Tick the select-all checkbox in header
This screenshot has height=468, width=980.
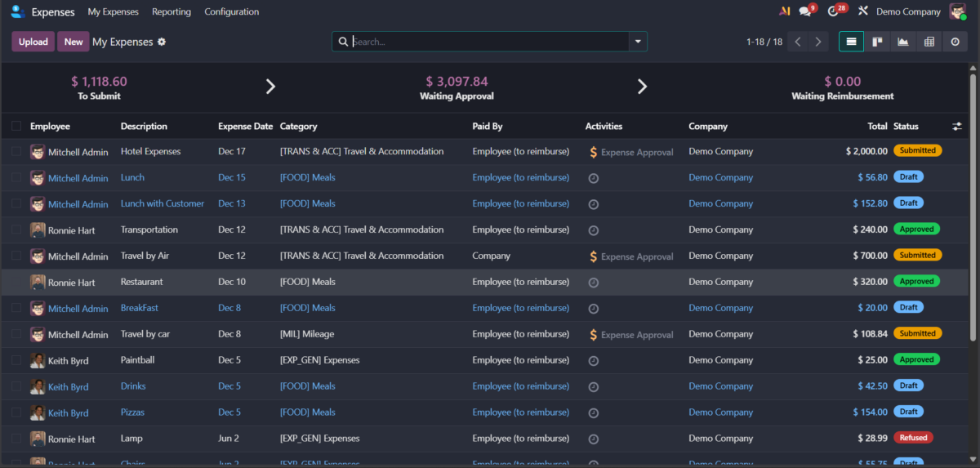16,127
